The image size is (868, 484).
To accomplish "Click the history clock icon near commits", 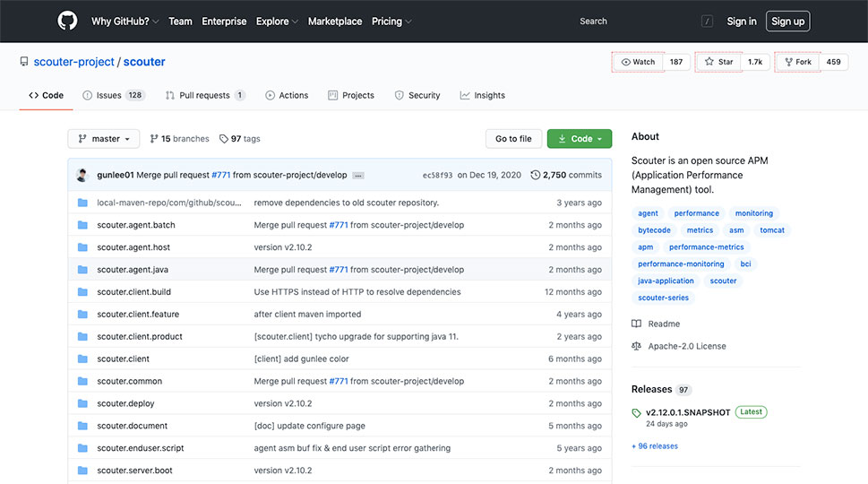I will [536, 175].
